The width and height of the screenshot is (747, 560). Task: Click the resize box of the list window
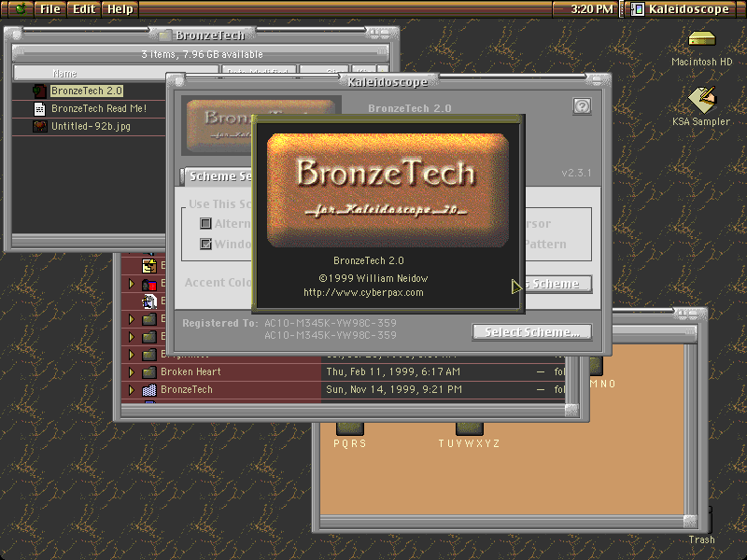coord(571,410)
